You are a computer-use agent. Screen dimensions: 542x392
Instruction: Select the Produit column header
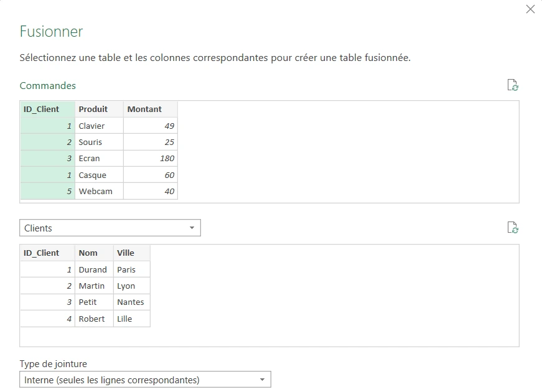pyautogui.click(x=99, y=110)
